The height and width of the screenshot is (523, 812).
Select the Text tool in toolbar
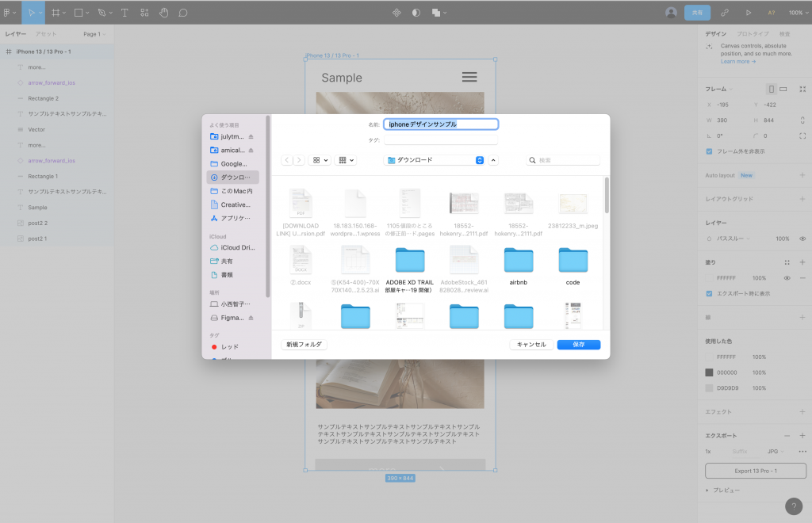tap(124, 13)
